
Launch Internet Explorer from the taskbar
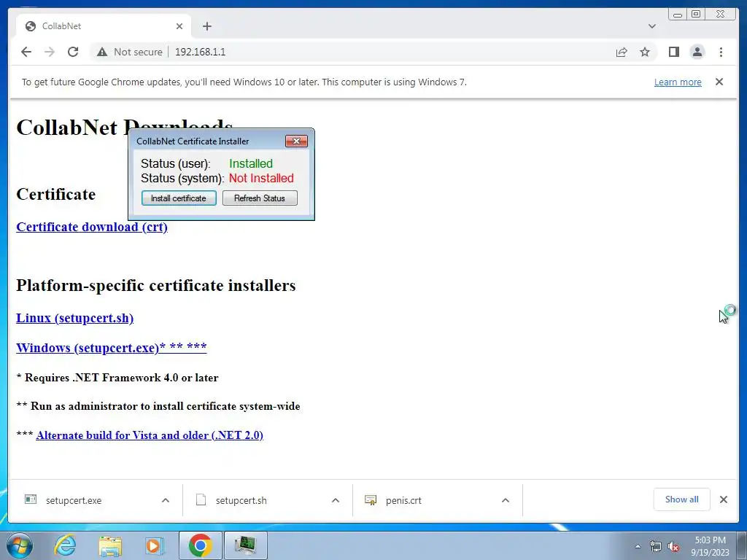(65, 545)
